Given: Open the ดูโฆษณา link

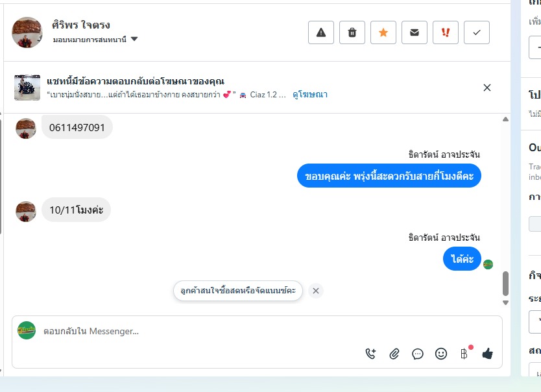Looking at the screenshot, I should [310, 95].
